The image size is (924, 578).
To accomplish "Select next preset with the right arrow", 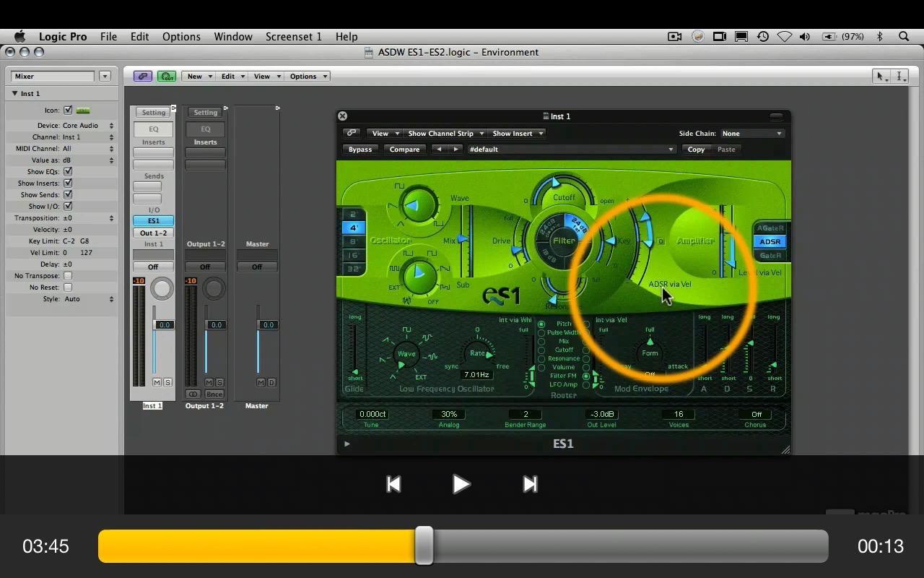I will coord(456,150).
